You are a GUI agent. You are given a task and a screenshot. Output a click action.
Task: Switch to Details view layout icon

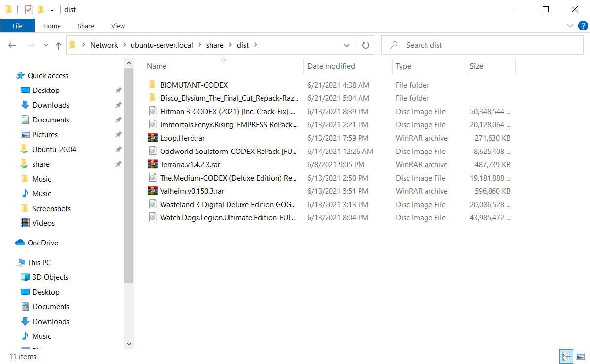566,356
